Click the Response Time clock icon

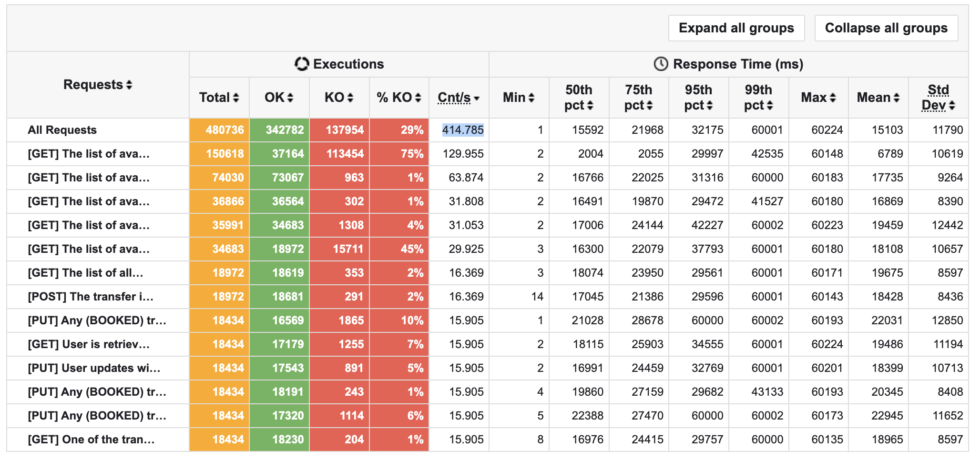pos(661,64)
